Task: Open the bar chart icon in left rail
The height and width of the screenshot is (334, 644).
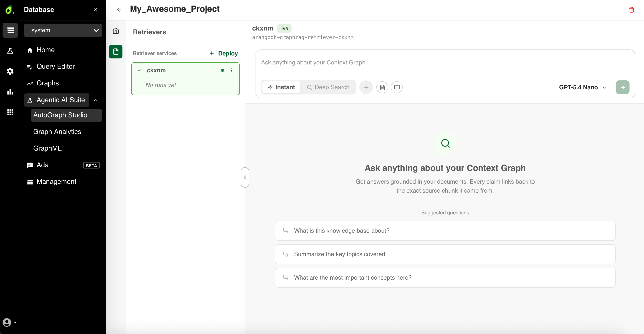Action: [10, 92]
